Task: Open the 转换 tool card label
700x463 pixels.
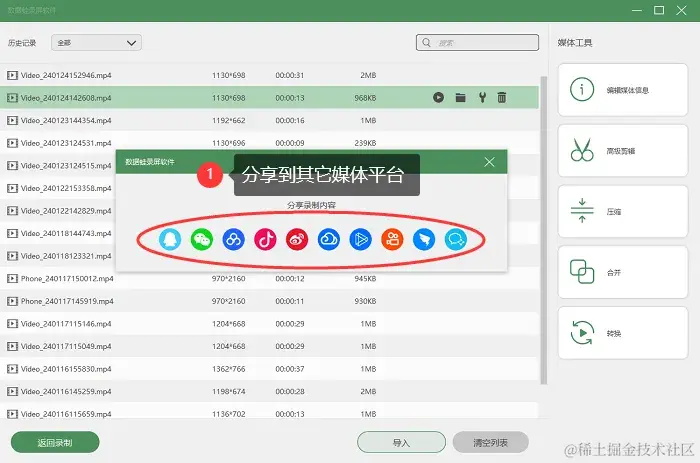Action: coord(613,333)
